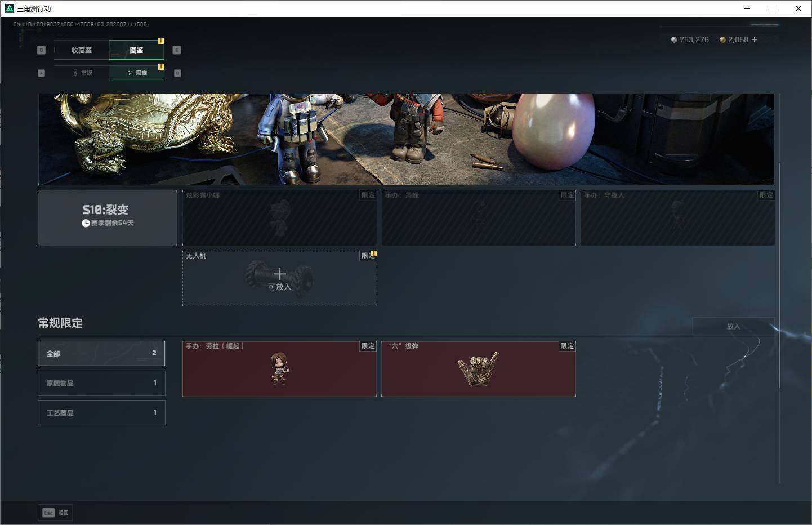Select the 手办: 劳拉 (崛起) item card
This screenshot has height=525, width=812.
click(279, 368)
